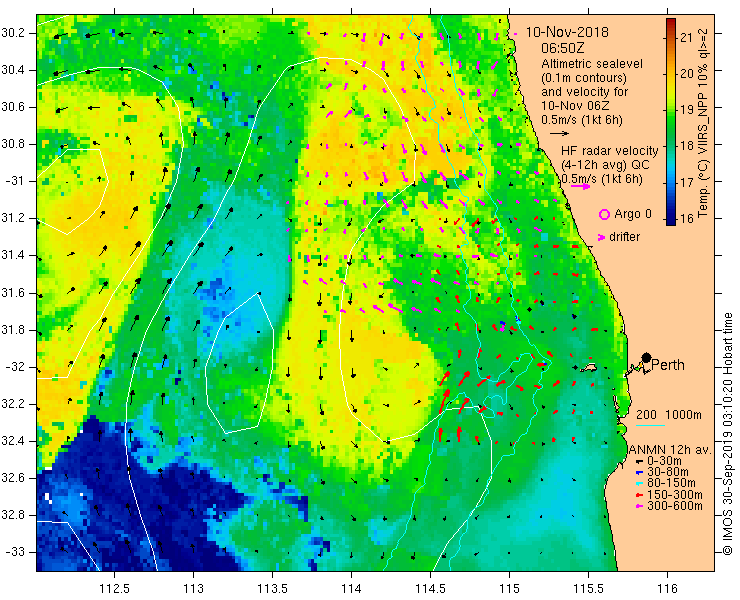Click the latitude axis label 32.2
This screenshot has height=600, width=740.
pos(12,404)
